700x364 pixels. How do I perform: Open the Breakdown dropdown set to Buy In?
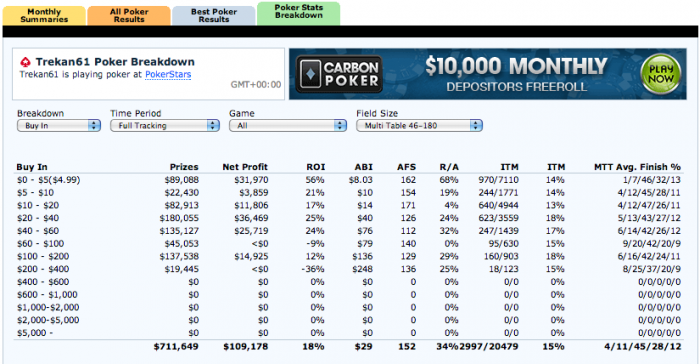59,126
